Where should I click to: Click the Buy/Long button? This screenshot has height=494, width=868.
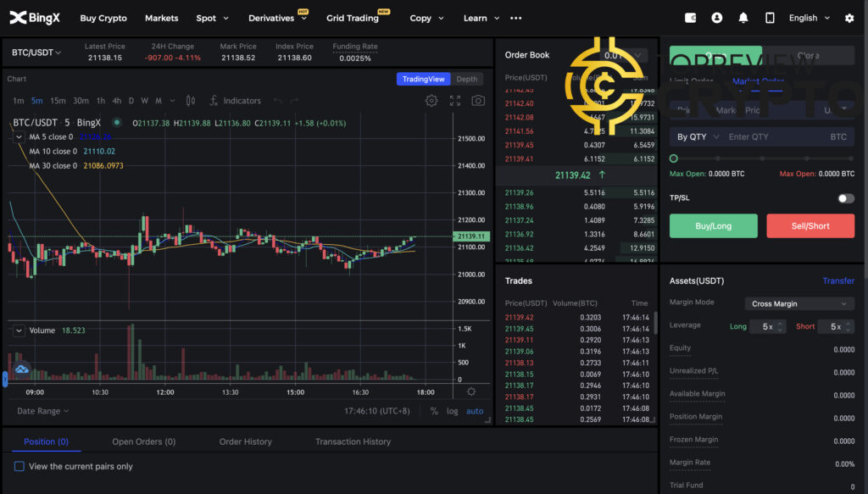714,225
